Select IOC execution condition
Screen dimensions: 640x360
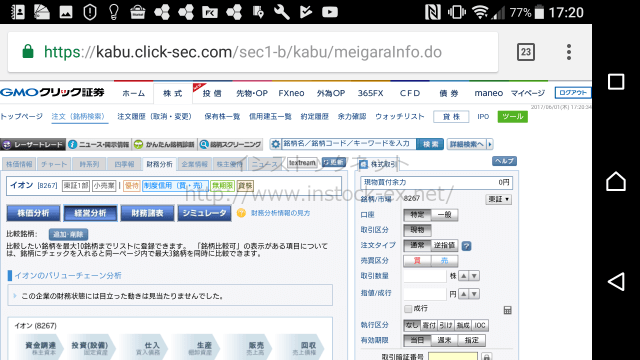(480, 325)
